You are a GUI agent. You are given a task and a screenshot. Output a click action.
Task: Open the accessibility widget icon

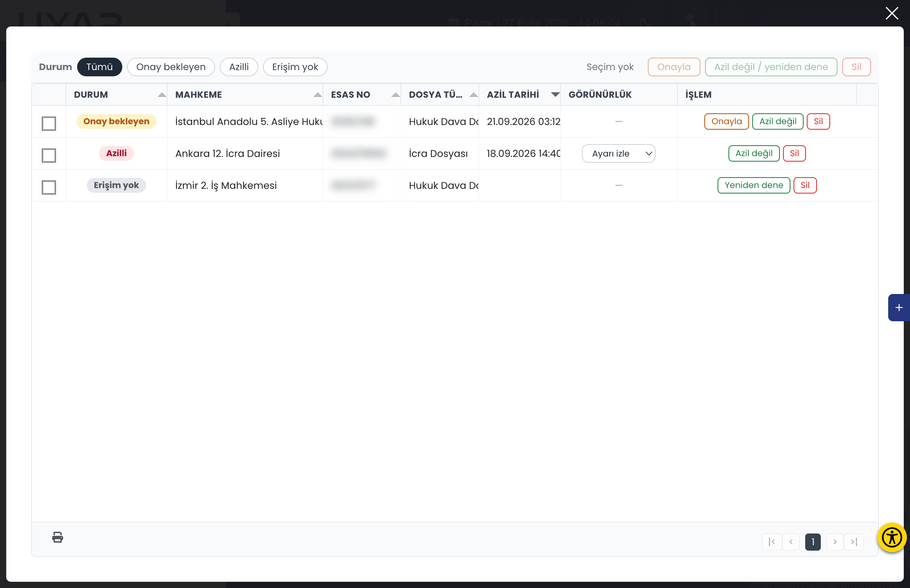click(892, 538)
